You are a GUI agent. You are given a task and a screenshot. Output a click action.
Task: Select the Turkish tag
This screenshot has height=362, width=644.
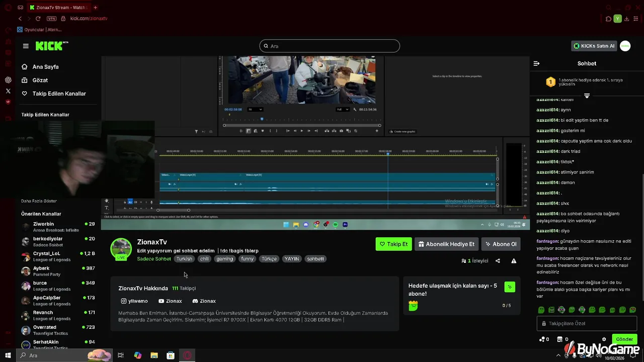point(184,259)
